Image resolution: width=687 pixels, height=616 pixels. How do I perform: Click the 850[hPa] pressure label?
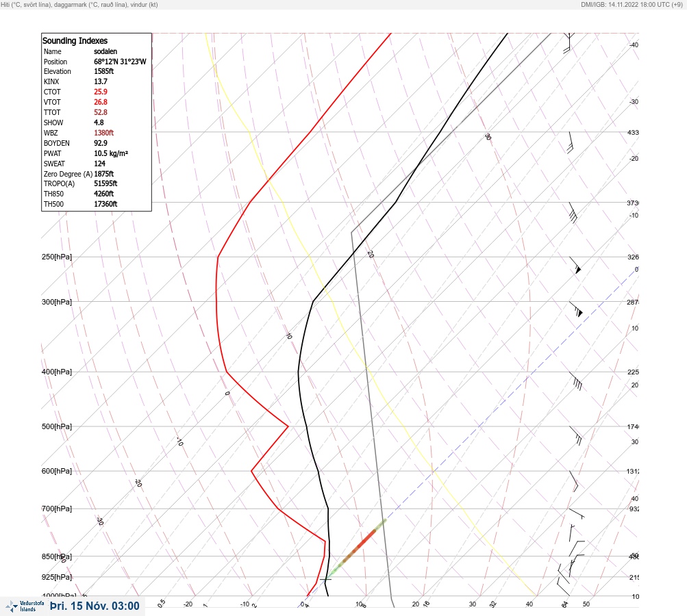tap(57, 556)
